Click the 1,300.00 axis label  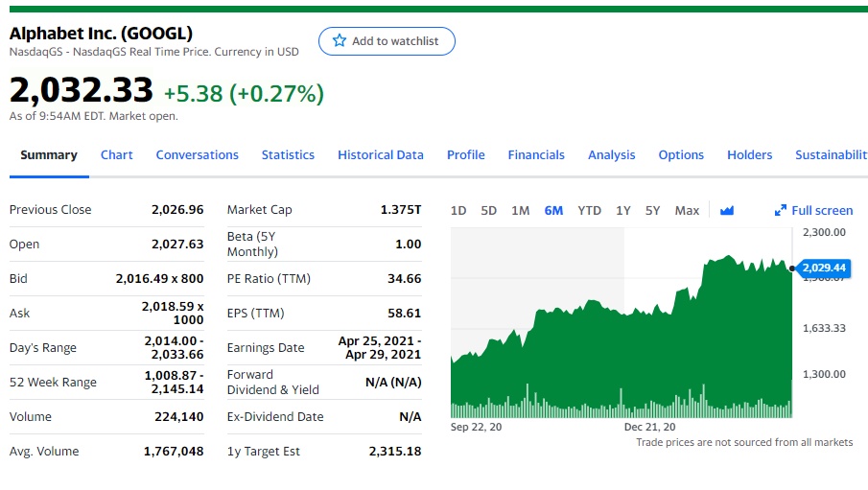(x=824, y=374)
